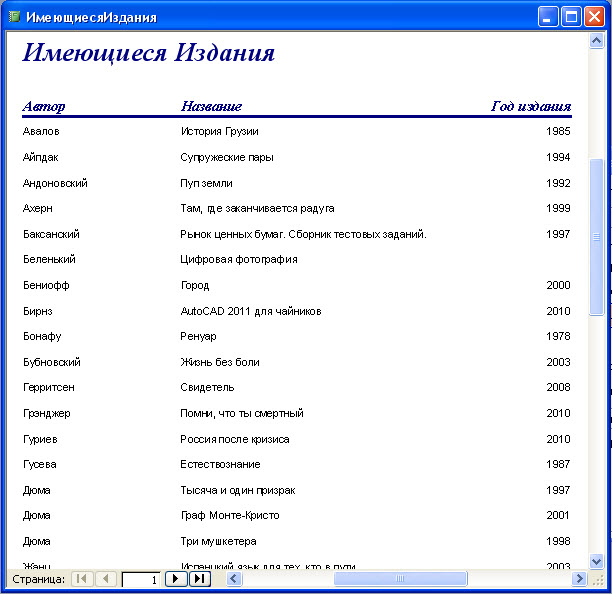Viewport: 612px width, 594px height.
Task: Select author Беленький
Action: 49,259
